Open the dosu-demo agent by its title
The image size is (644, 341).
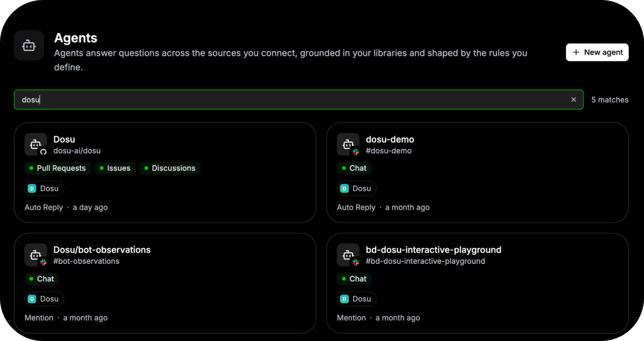(x=390, y=139)
